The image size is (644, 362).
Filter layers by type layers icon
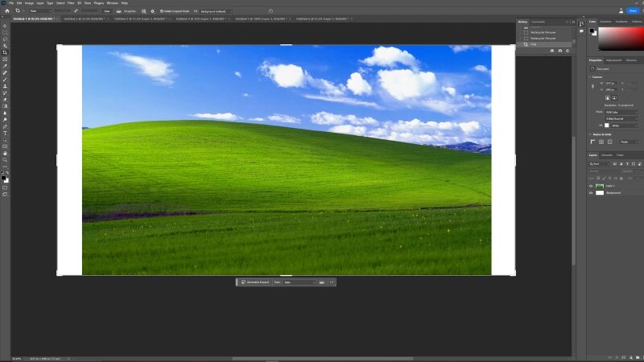tap(627, 164)
